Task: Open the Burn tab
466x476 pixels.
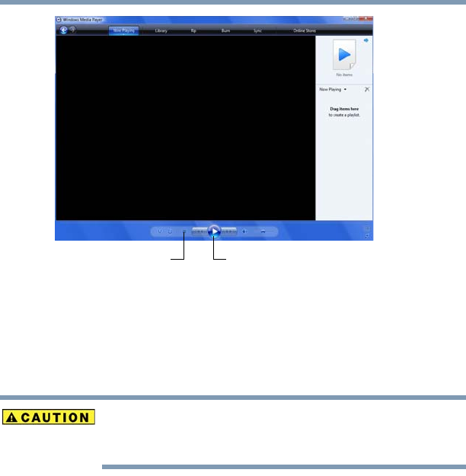Action: (225, 30)
